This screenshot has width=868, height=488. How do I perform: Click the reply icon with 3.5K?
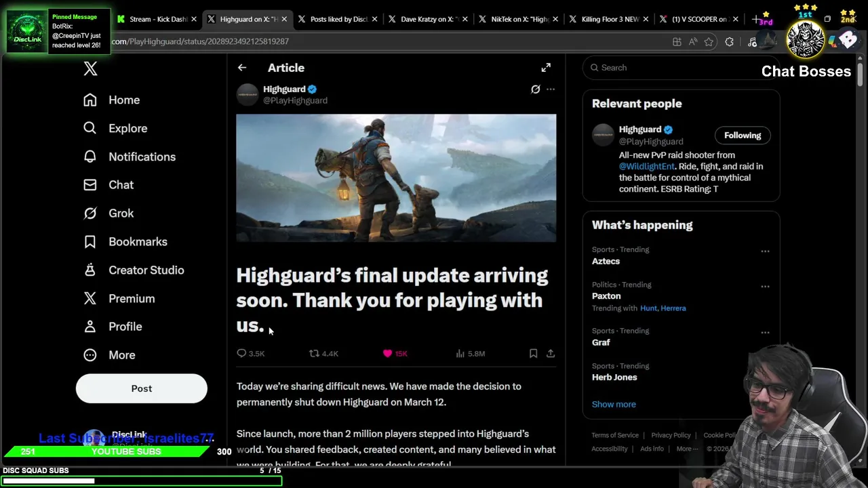click(x=241, y=353)
